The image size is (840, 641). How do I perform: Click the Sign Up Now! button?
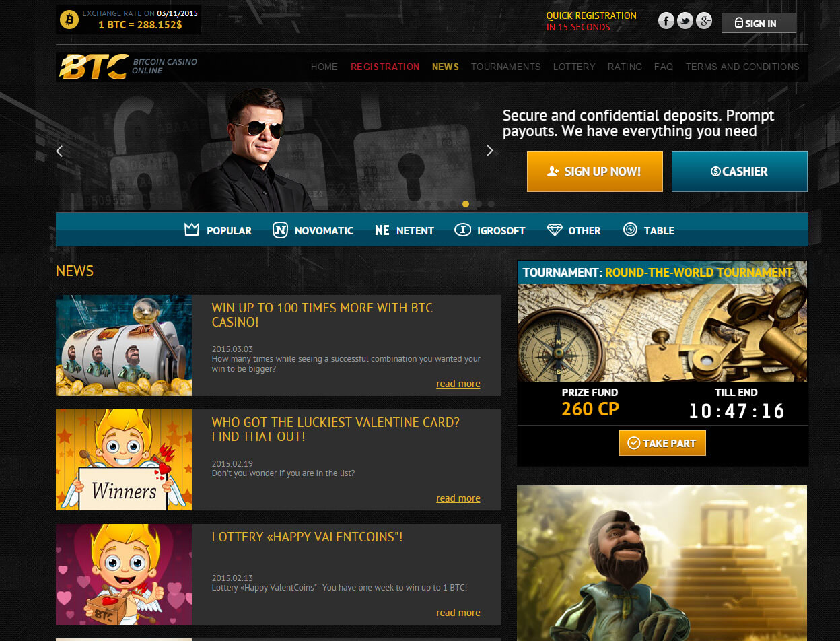595,172
